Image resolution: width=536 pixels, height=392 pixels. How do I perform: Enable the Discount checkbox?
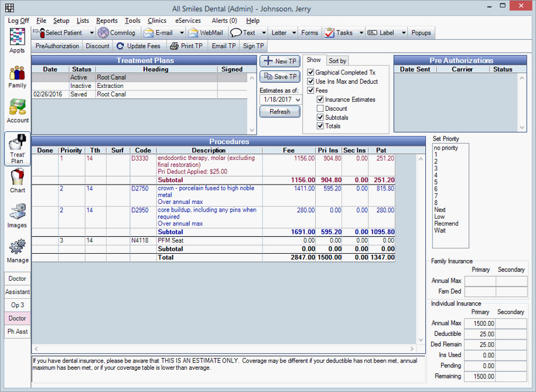point(320,108)
